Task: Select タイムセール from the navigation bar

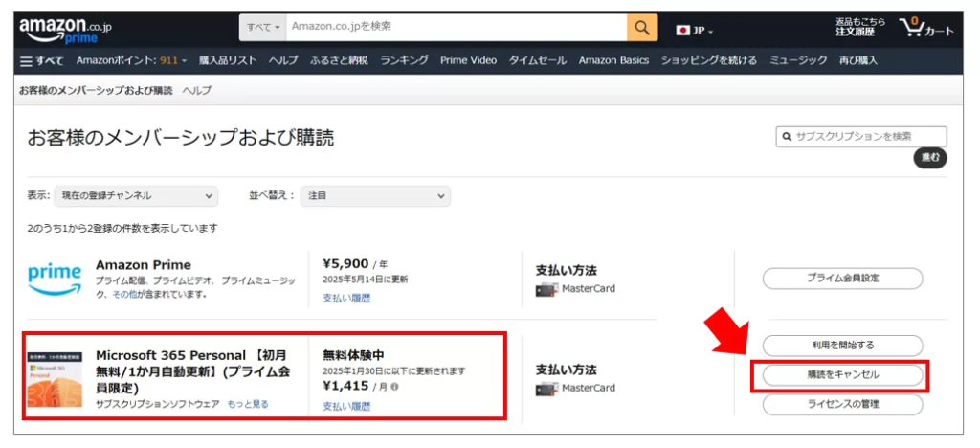Action: [x=538, y=60]
